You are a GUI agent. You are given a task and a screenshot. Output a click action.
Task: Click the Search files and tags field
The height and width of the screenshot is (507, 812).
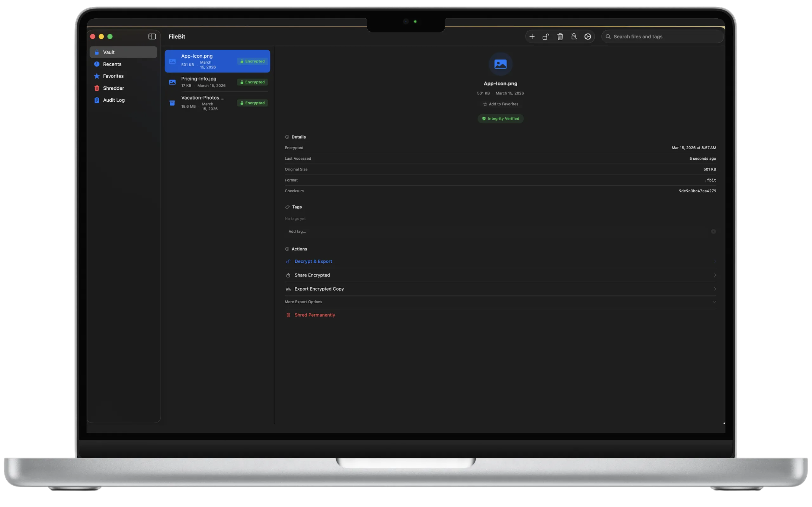[x=662, y=36]
